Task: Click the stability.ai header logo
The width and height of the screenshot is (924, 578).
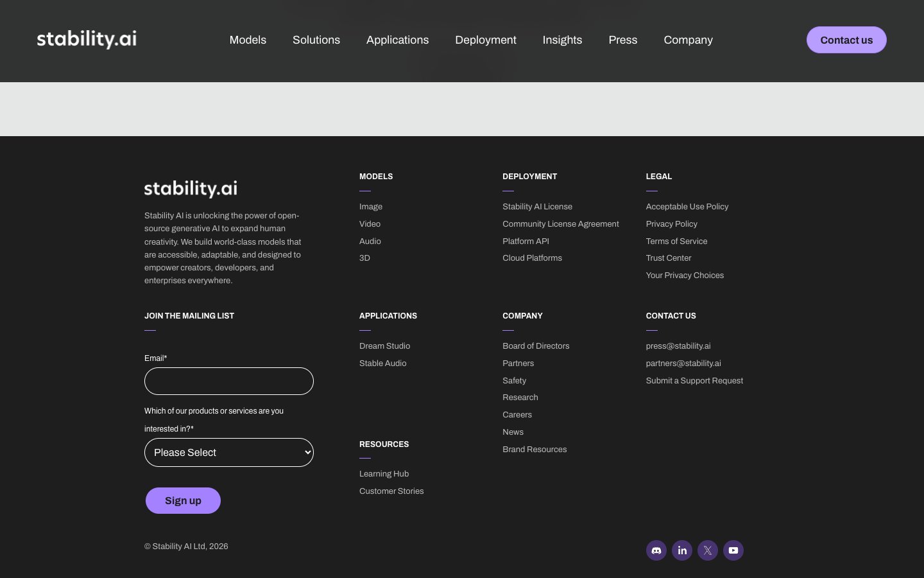Action: click(87, 39)
